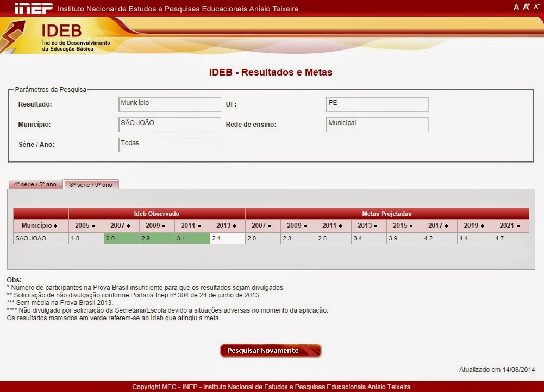
Task: Click note Sem média na Prova Brasil 2013
Action: 60,303
